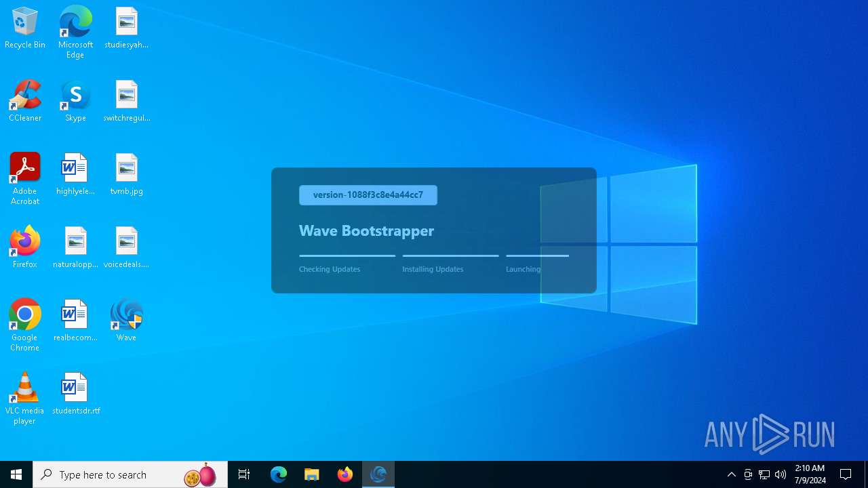Select the highlyele Word document icon
This screenshot has height=488, width=868.
(75, 175)
